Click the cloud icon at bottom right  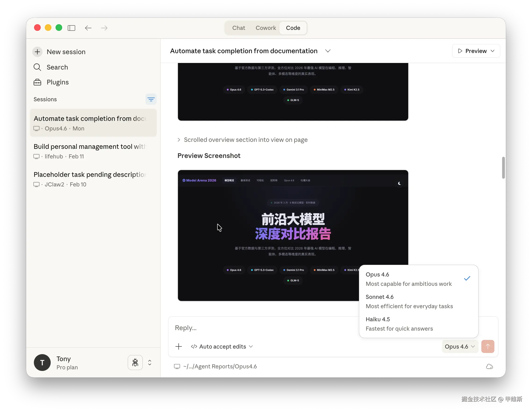489,367
